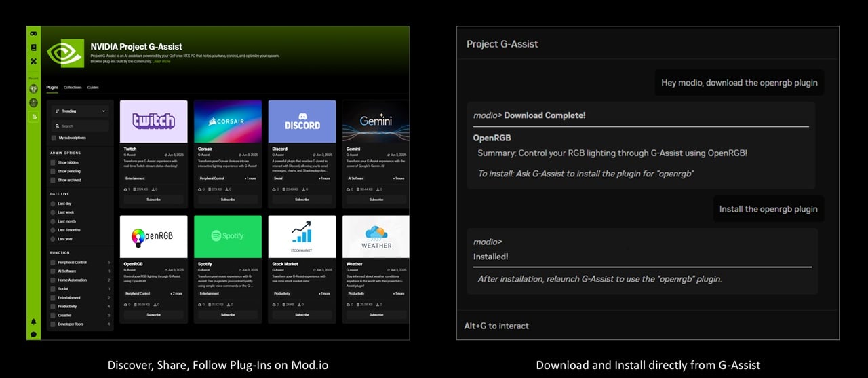This screenshot has height=378, width=868.
Task: Check the Peripheral Control function filter
Action: pos(53,262)
